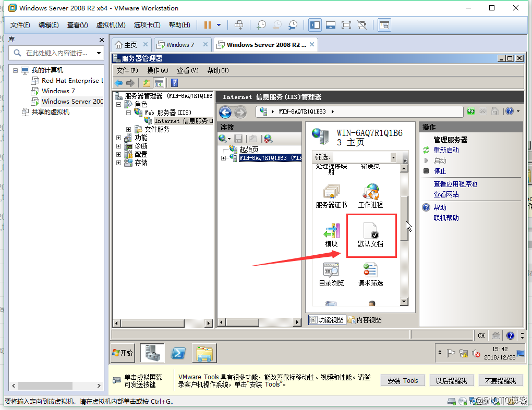Click the feature list vertical scrollbar thumb
The image size is (532, 410).
pyautogui.click(x=404, y=219)
